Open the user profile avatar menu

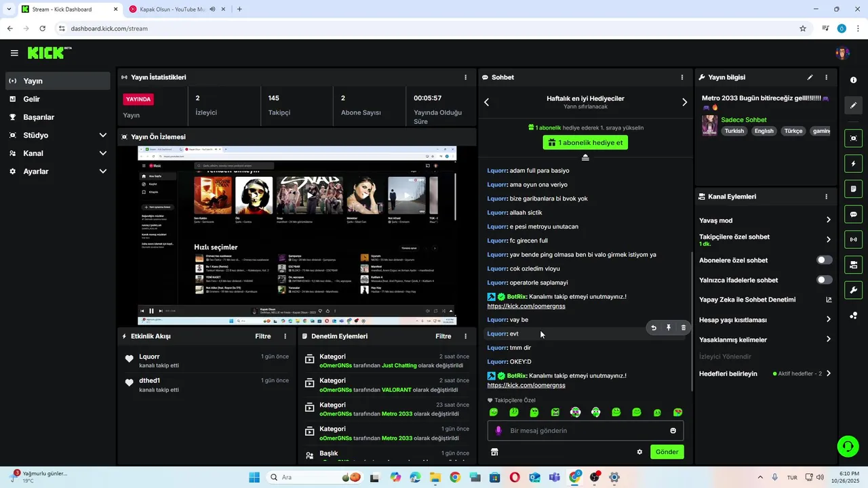pos(842,53)
